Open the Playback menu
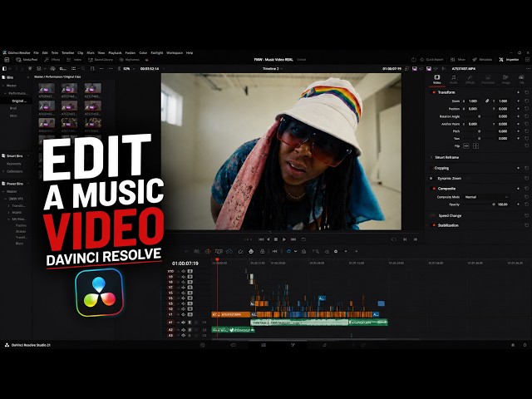This screenshot has width=532, height=399. tap(115, 53)
